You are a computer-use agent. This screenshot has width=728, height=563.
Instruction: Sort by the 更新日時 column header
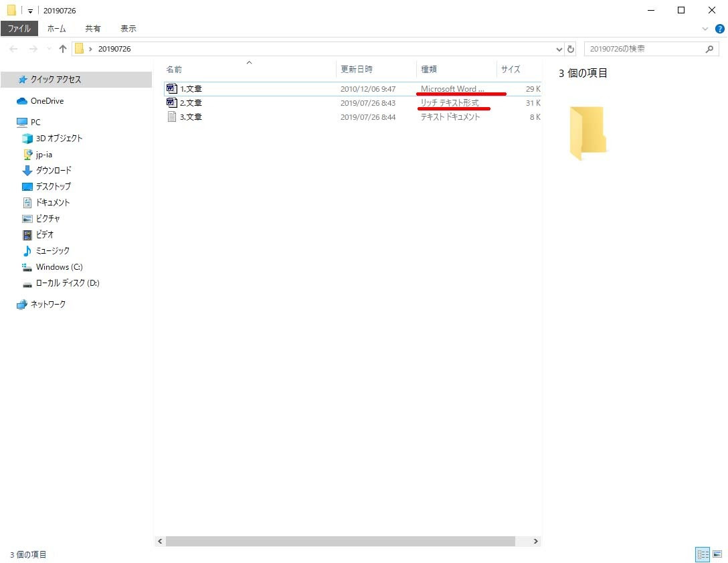pyautogui.click(x=375, y=69)
